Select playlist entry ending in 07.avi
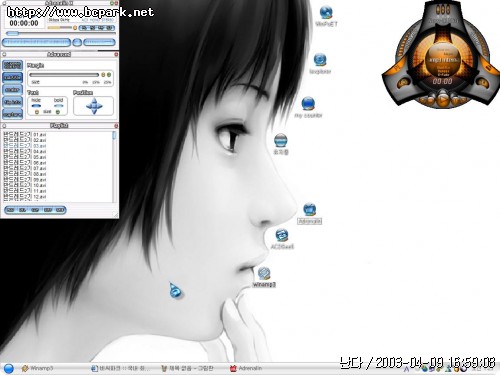The image size is (500, 375). 25,168
